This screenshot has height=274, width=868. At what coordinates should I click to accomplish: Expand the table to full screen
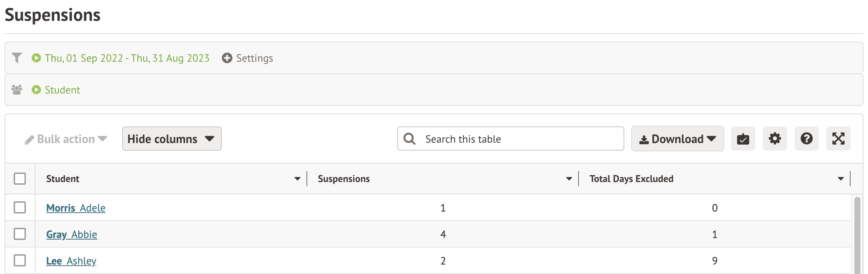point(838,139)
